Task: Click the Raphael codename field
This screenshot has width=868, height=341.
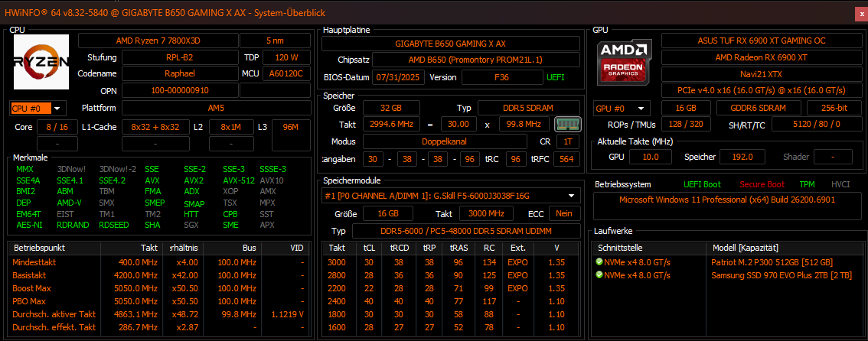Action: pyautogui.click(x=180, y=73)
